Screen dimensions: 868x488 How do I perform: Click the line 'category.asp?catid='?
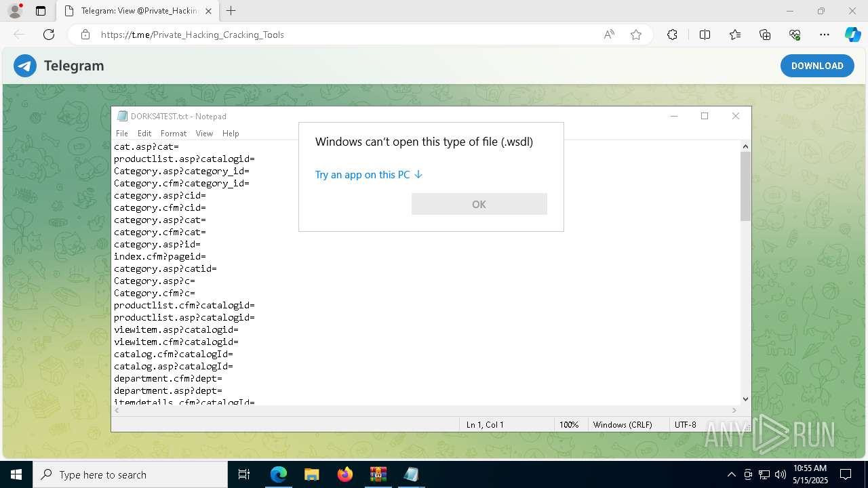(165, 269)
